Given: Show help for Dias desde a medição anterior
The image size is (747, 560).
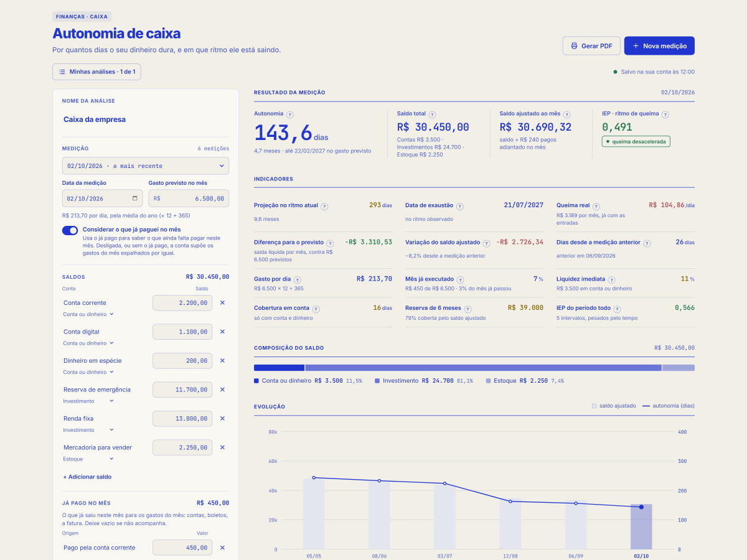Looking at the screenshot, I should tap(647, 243).
